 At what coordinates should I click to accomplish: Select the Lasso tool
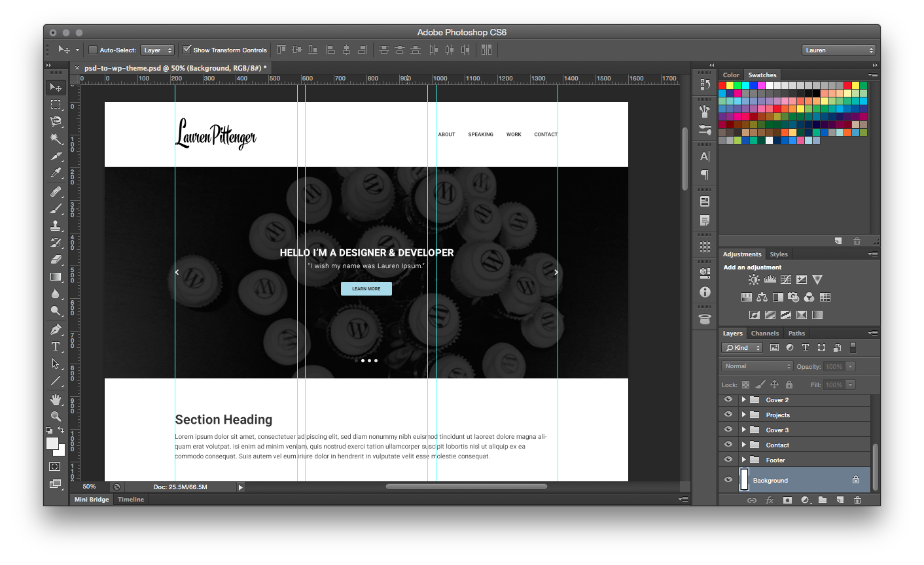(x=56, y=122)
